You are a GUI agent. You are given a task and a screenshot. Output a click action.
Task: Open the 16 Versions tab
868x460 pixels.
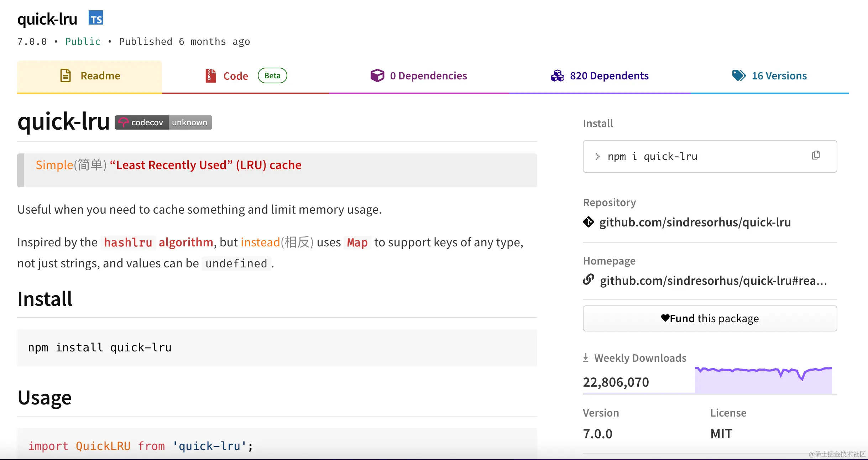point(779,75)
